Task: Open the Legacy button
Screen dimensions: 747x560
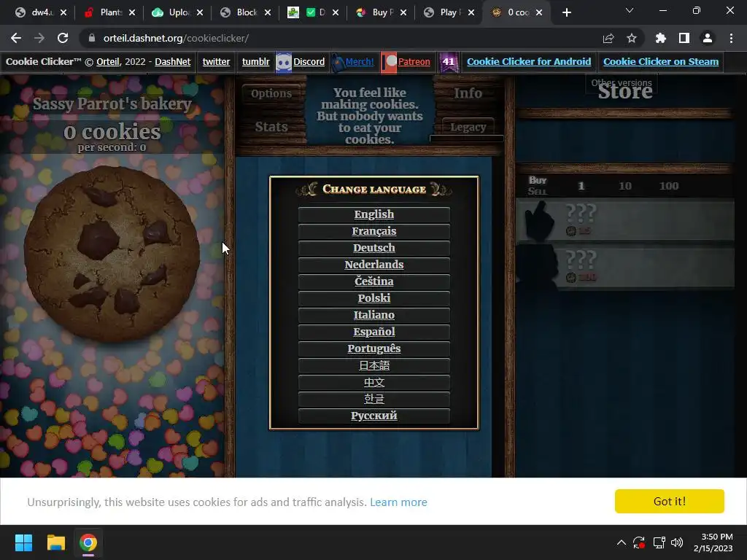Action: click(x=468, y=127)
